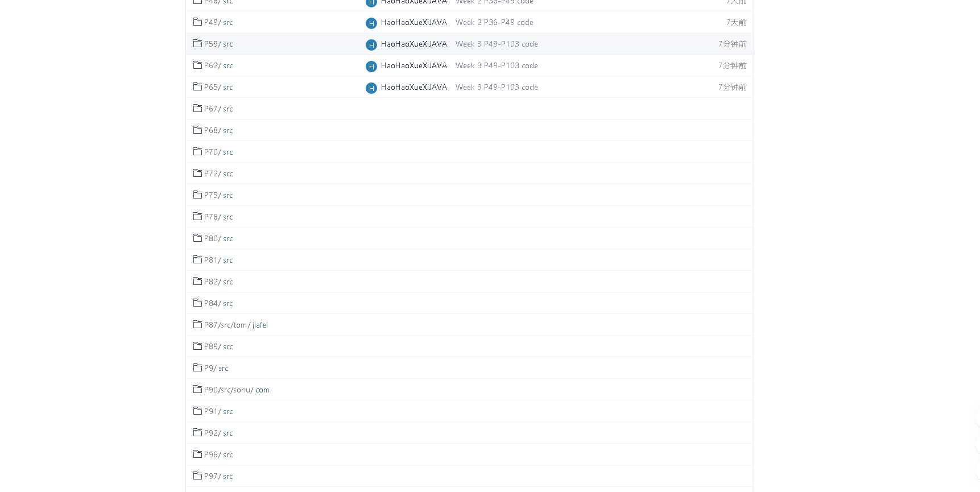Open the P91/src folder link

218,411
